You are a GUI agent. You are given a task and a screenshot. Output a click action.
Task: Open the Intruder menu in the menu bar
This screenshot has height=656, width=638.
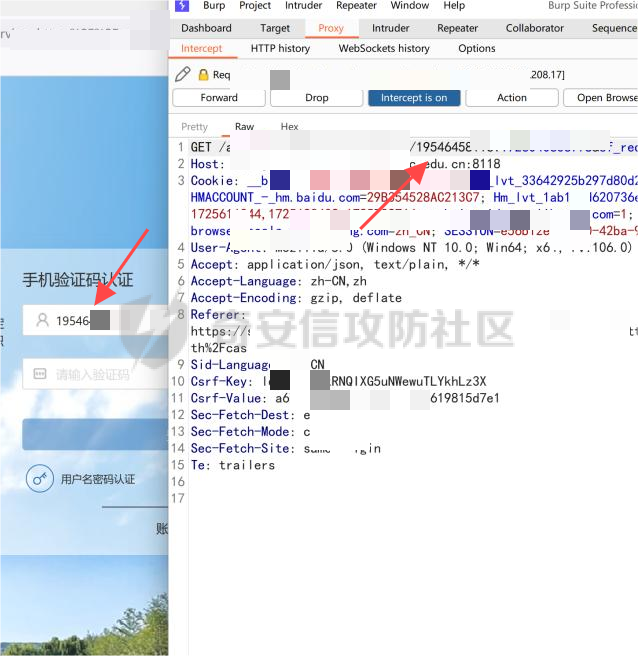[303, 5]
